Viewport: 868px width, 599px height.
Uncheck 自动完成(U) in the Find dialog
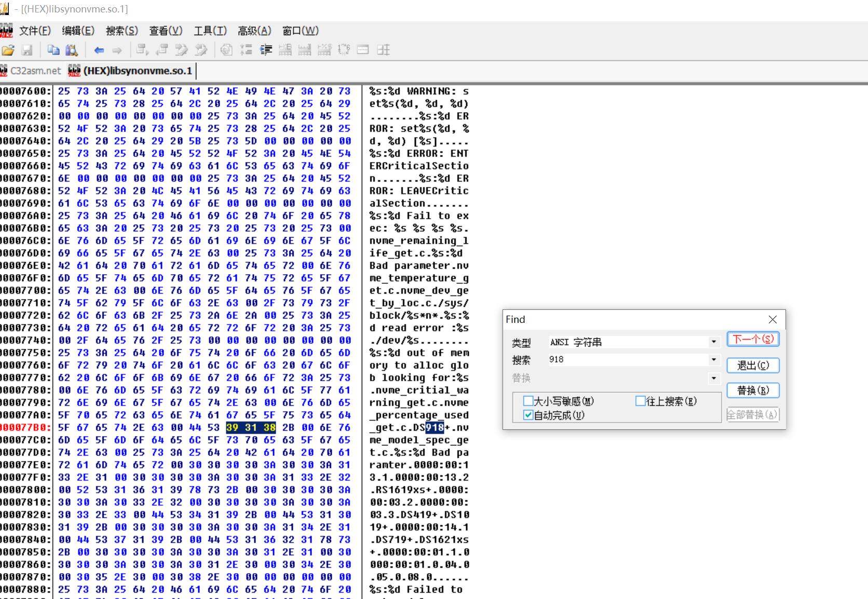coord(529,415)
